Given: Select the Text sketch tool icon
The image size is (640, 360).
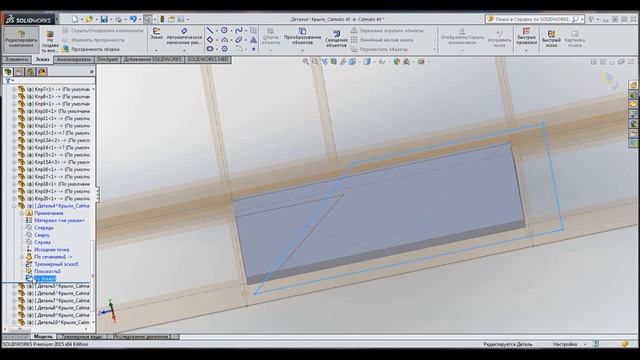Looking at the screenshot, I should coord(253,40).
